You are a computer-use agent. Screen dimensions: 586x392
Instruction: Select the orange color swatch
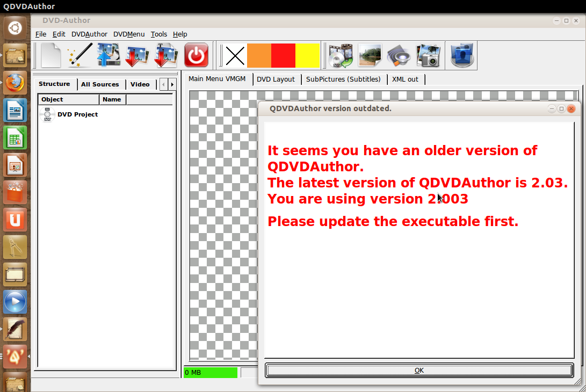[259, 56]
